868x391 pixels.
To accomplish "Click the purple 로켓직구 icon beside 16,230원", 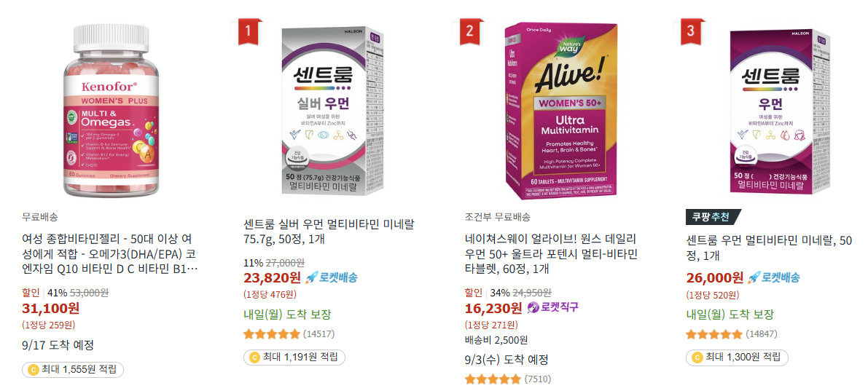I will point(533,307).
